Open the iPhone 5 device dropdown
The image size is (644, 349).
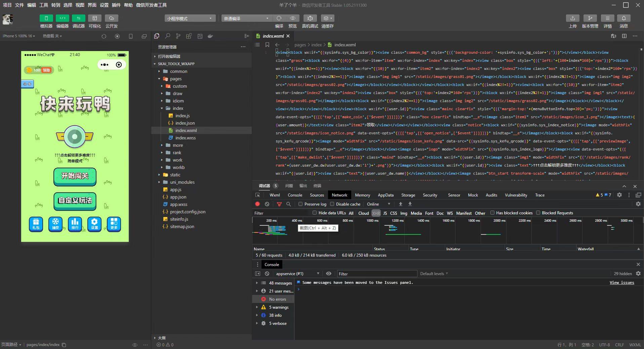(19, 36)
